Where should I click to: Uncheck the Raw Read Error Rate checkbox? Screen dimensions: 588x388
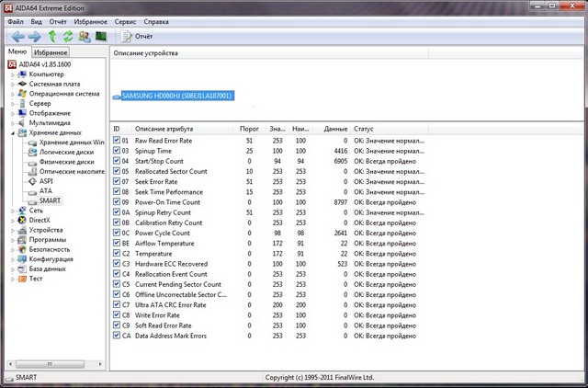tap(117, 141)
